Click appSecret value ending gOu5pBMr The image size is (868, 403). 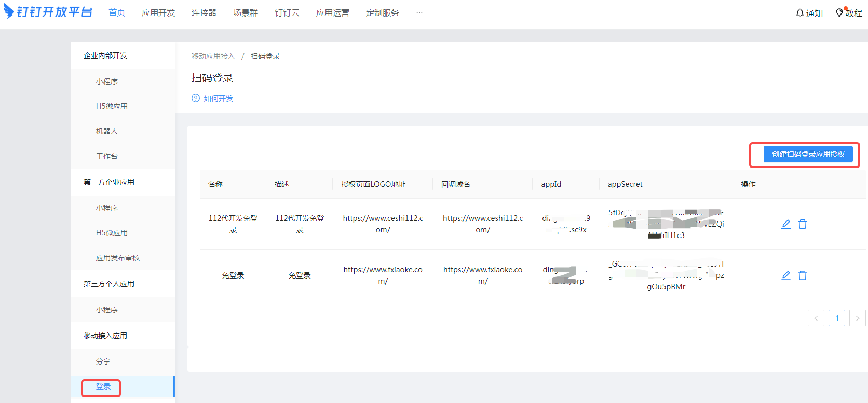pyautogui.click(x=666, y=275)
